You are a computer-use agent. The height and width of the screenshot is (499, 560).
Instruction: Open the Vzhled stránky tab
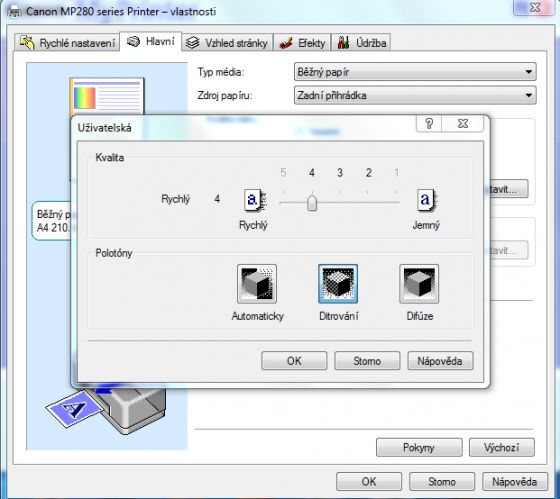tap(227, 43)
